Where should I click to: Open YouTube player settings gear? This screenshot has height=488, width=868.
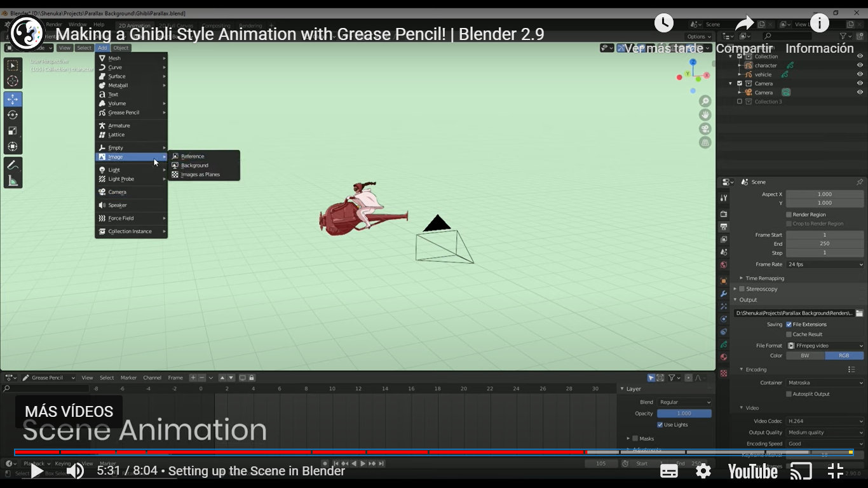703,471
